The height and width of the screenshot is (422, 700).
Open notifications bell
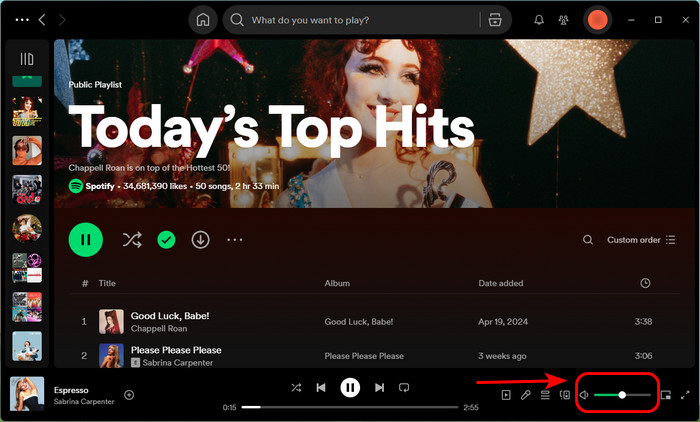click(x=539, y=20)
